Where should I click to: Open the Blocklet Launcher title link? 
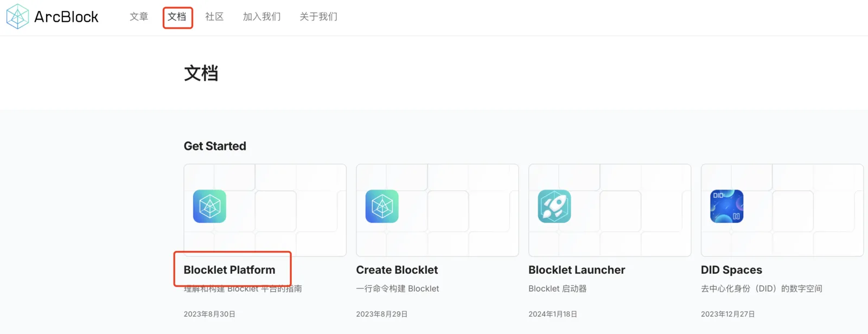pos(577,270)
